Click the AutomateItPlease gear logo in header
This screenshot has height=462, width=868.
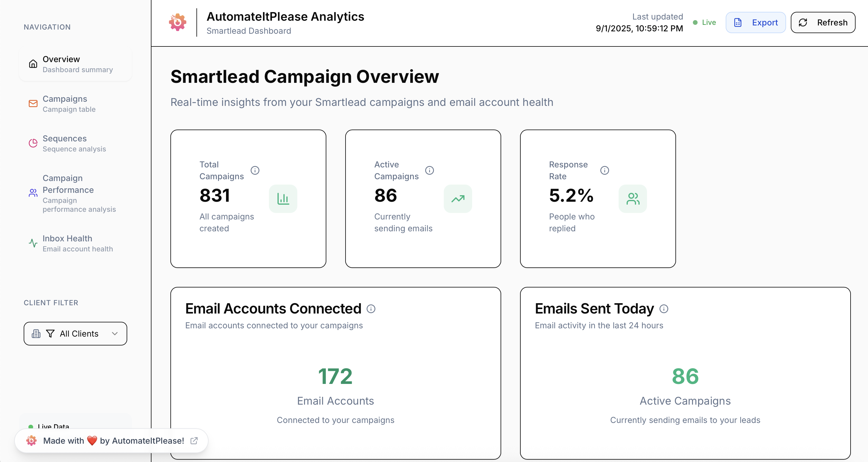(x=178, y=22)
